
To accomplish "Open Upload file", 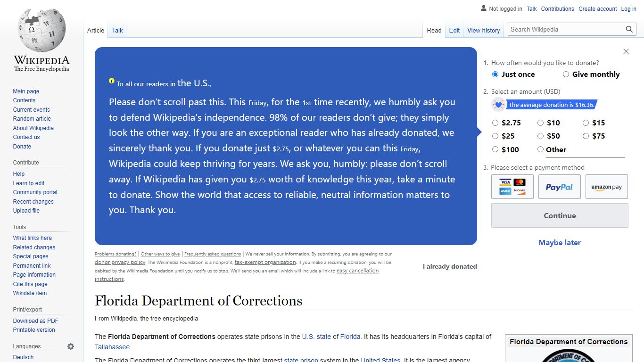I will point(26,211).
